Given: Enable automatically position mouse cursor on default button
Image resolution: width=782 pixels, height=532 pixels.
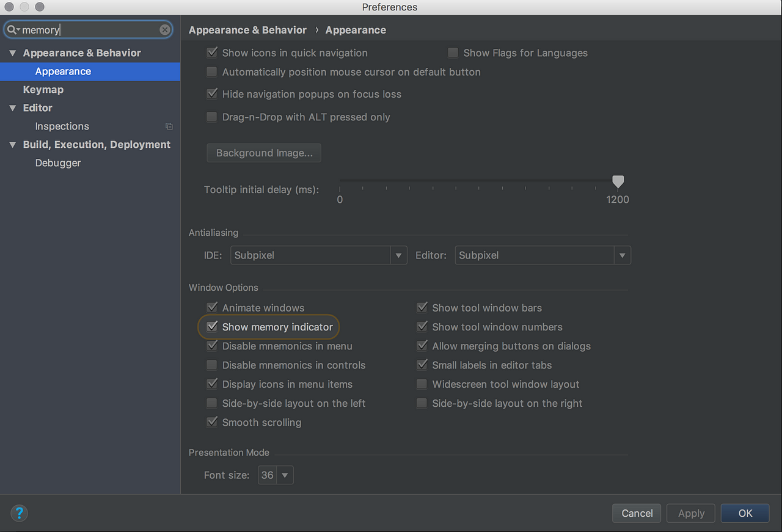Looking at the screenshot, I should [212, 71].
